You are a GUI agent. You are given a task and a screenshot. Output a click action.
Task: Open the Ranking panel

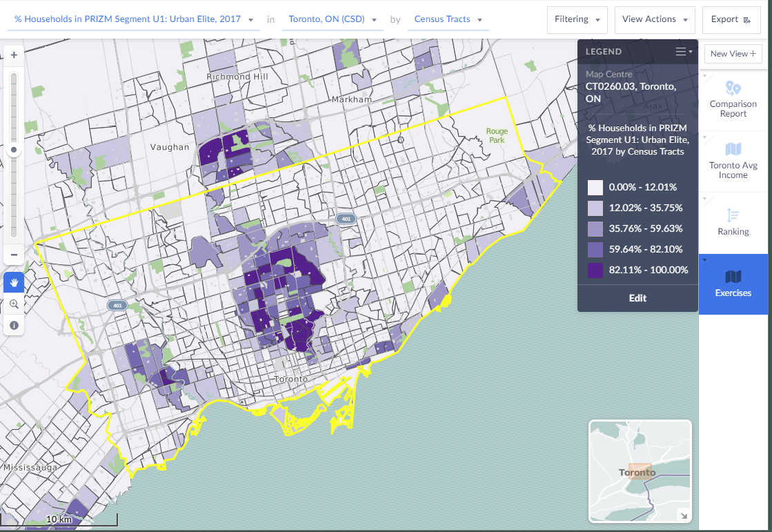pyautogui.click(x=733, y=222)
